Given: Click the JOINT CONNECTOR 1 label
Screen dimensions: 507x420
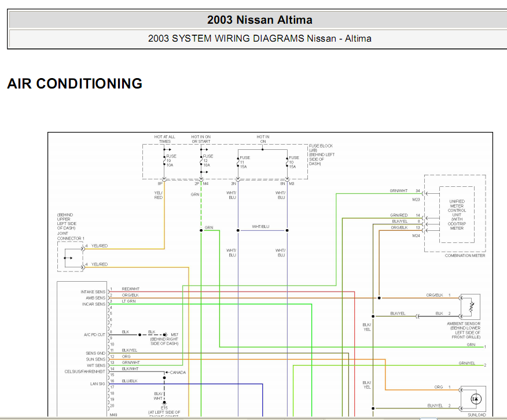Looking at the screenshot, I should (71, 236).
